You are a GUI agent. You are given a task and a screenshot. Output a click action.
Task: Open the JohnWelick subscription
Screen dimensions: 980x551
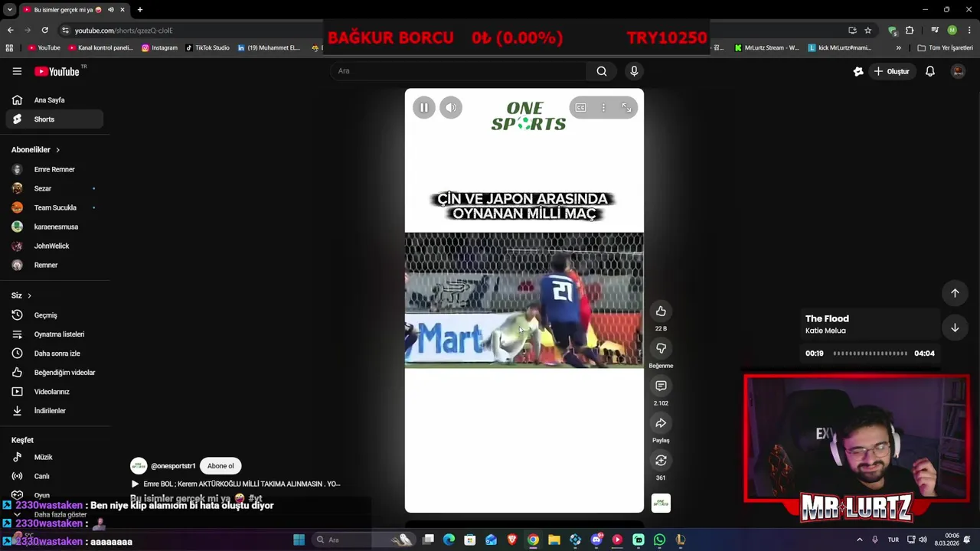click(54, 246)
